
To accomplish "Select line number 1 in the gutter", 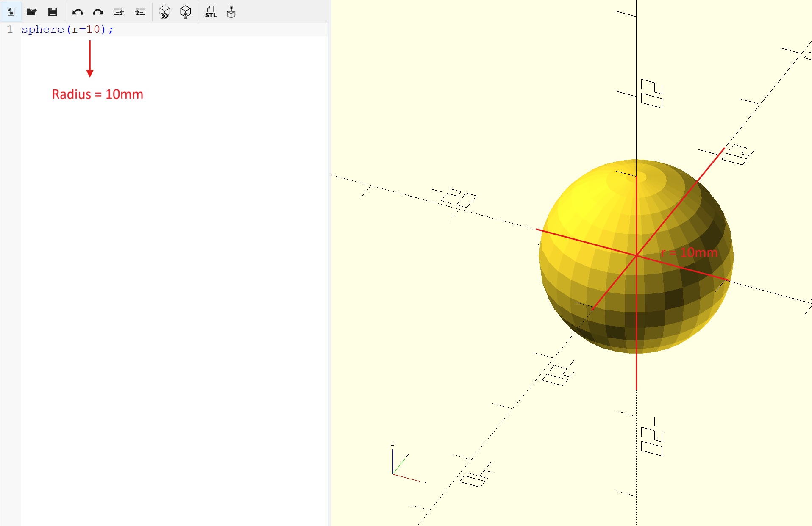I will tap(10, 29).
